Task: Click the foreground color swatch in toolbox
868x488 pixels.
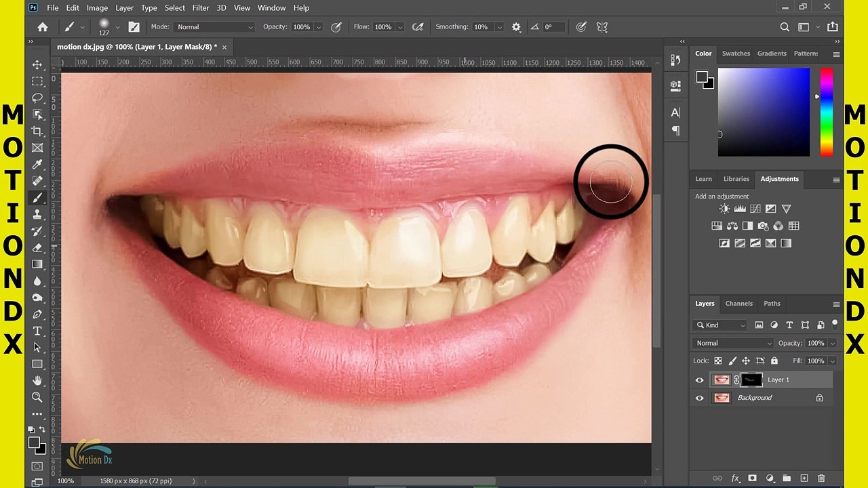Action: tap(34, 443)
